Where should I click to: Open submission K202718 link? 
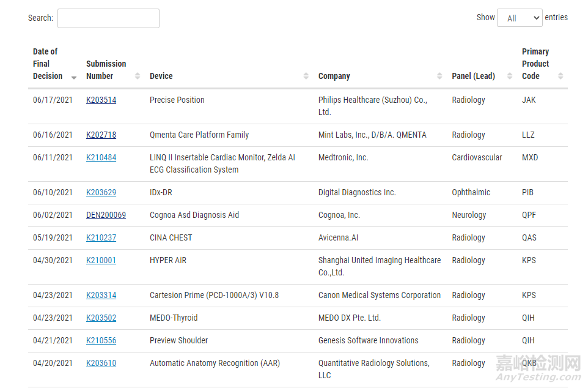point(101,135)
